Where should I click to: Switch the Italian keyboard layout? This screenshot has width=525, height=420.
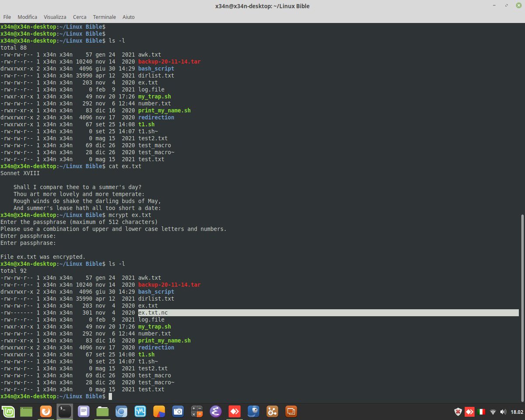click(x=481, y=411)
